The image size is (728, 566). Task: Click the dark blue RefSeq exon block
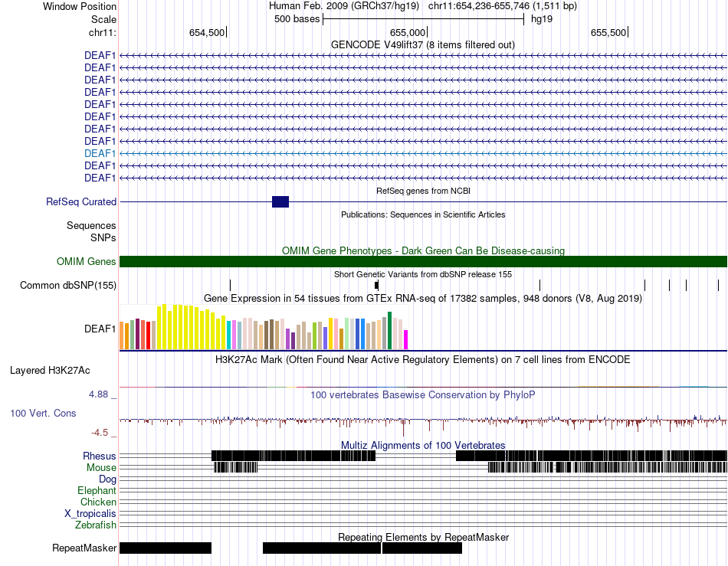click(280, 201)
